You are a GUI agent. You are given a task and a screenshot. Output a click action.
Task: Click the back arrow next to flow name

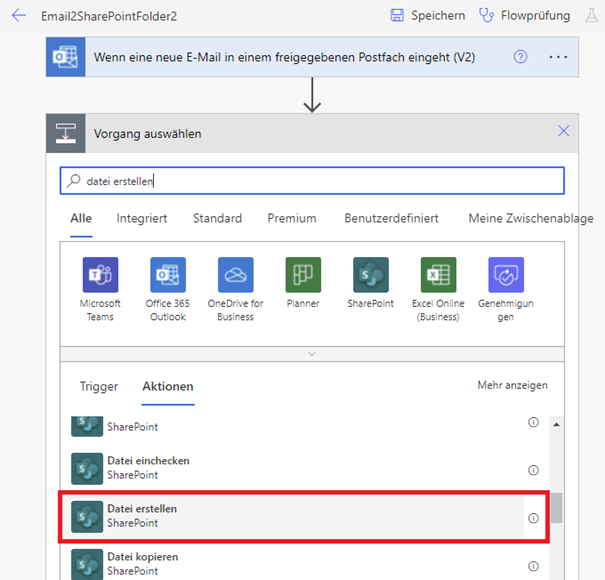19,15
